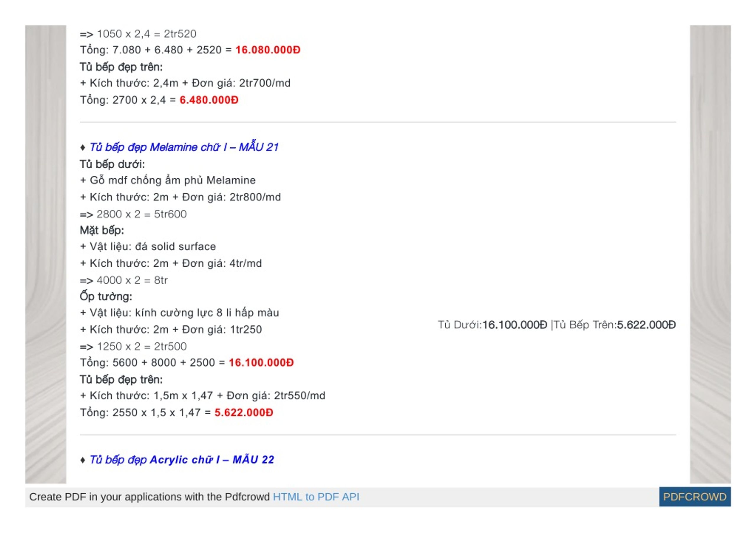Viewport: 756px width, 535px height.
Task: Click the red 5.622.000Đ total under Tổng
Action: point(244,412)
